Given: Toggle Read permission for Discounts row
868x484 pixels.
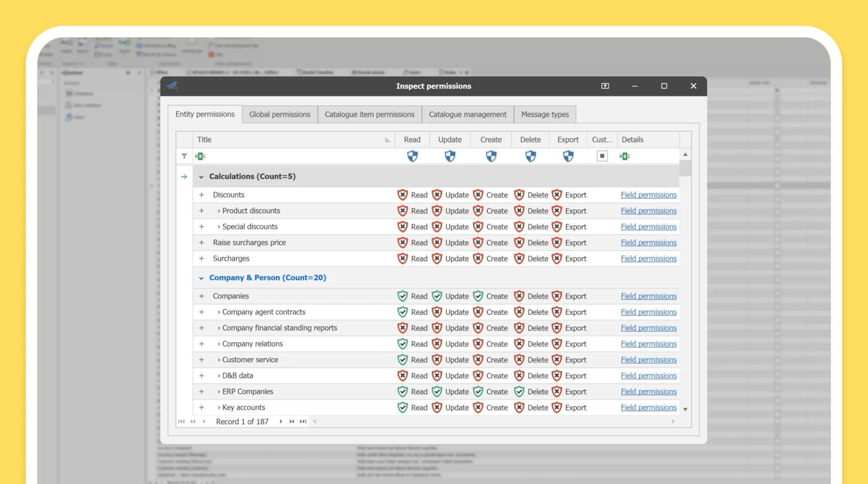Looking at the screenshot, I should tap(403, 195).
